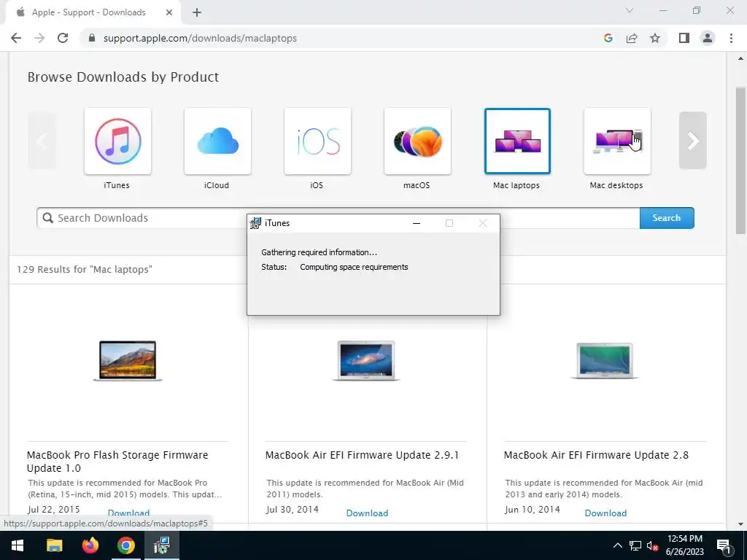Click the page vertical scrollbar thumb
Screen dimensions: 747x560
click(740, 160)
